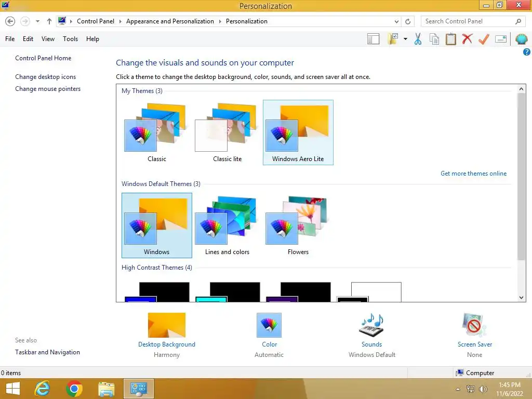This screenshot has width=532, height=399.
Task: Open the Edit menu
Action: coord(28,38)
